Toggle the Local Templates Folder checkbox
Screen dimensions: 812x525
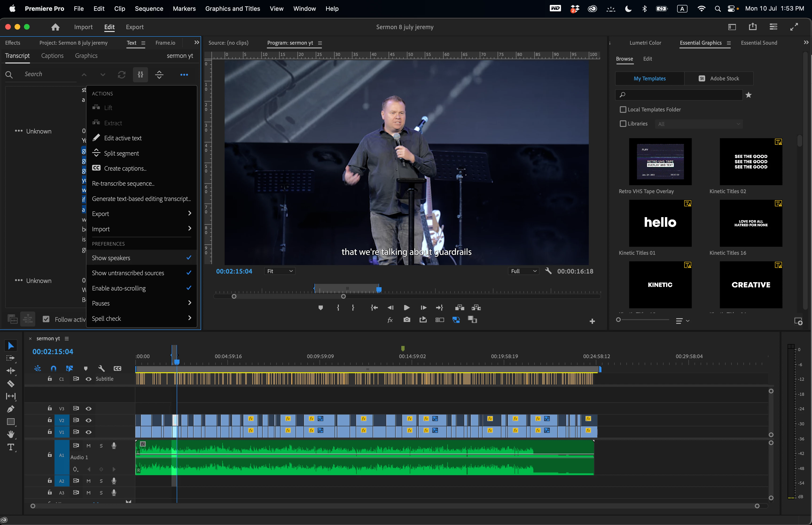click(x=623, y=110)
